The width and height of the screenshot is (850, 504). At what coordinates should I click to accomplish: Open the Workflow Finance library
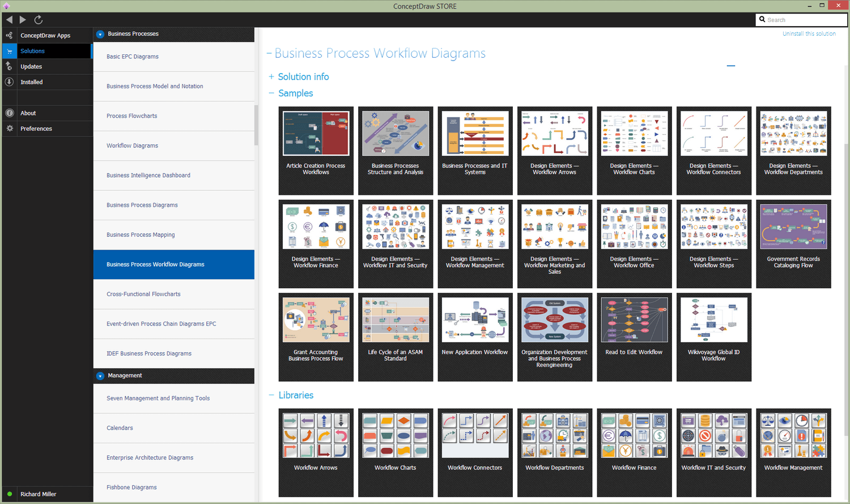(x=634, y=452)
